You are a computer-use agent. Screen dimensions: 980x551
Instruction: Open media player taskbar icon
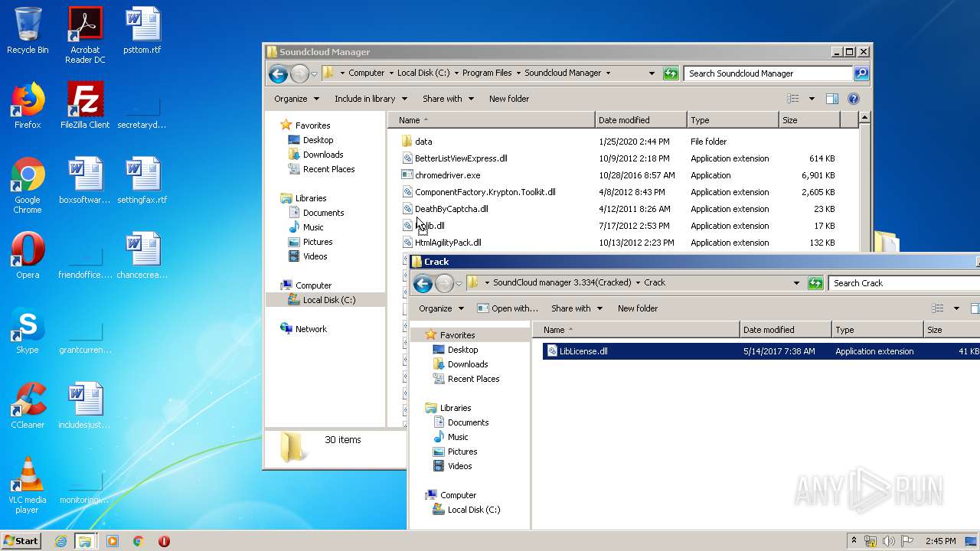[113, 541]
